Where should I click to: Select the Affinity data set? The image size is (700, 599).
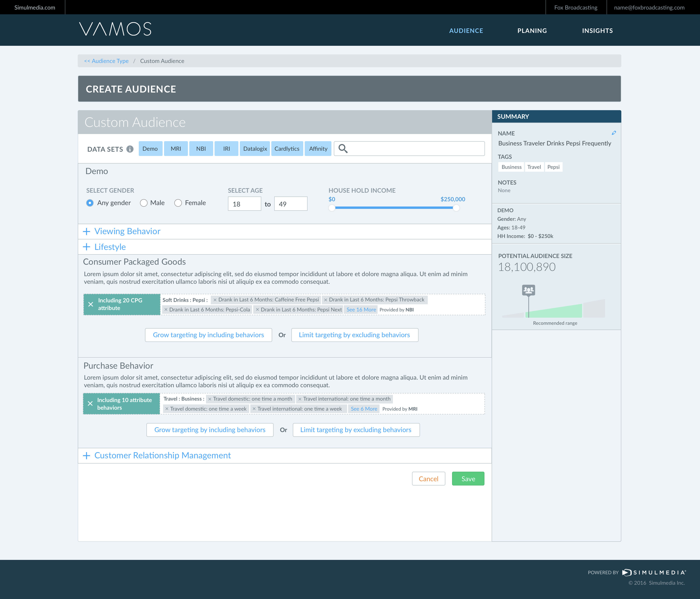318,149
